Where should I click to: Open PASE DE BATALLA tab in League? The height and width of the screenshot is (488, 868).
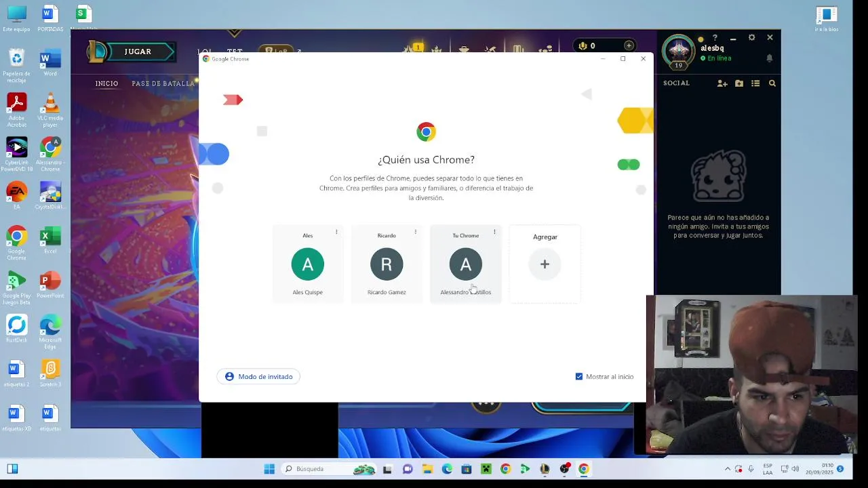[163, 83]
